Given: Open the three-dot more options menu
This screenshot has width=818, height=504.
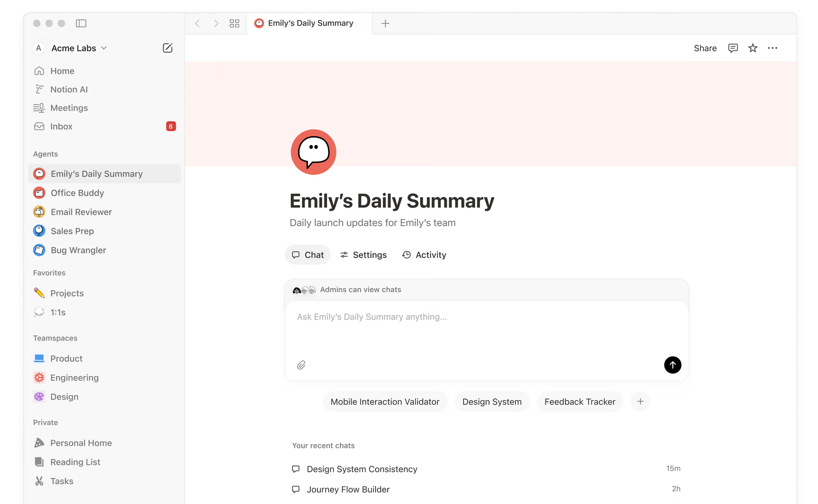Looking at the screenshot, I should tap(772, 48).
